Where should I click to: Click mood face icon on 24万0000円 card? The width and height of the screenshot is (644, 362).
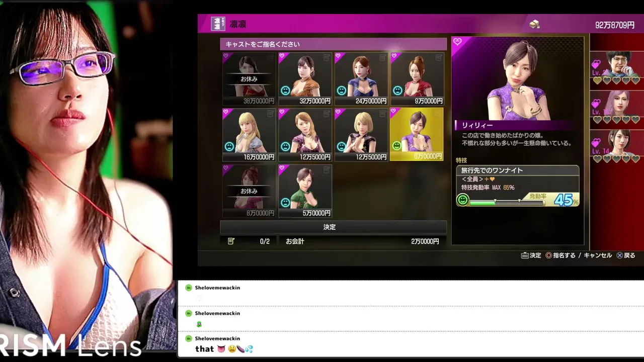click(x=342, y=90)
